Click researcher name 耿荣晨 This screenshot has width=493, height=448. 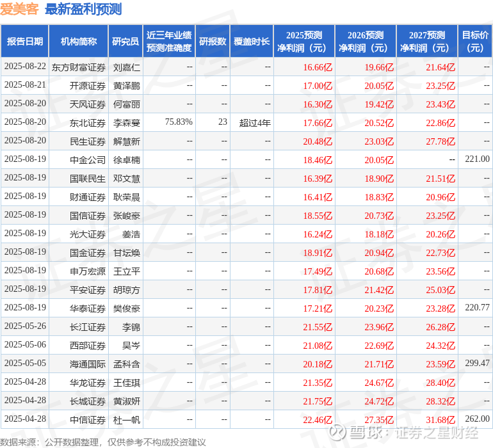tap(127, 197)
